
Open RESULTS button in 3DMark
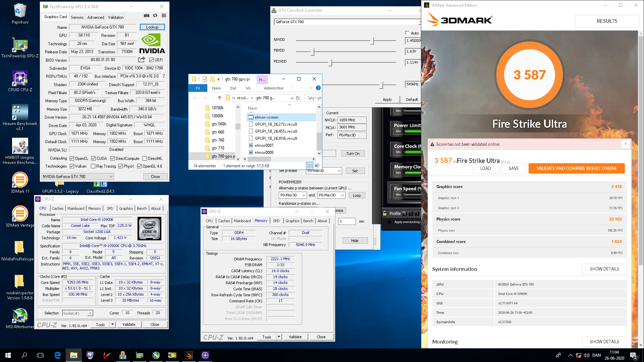tap(607, 21)
